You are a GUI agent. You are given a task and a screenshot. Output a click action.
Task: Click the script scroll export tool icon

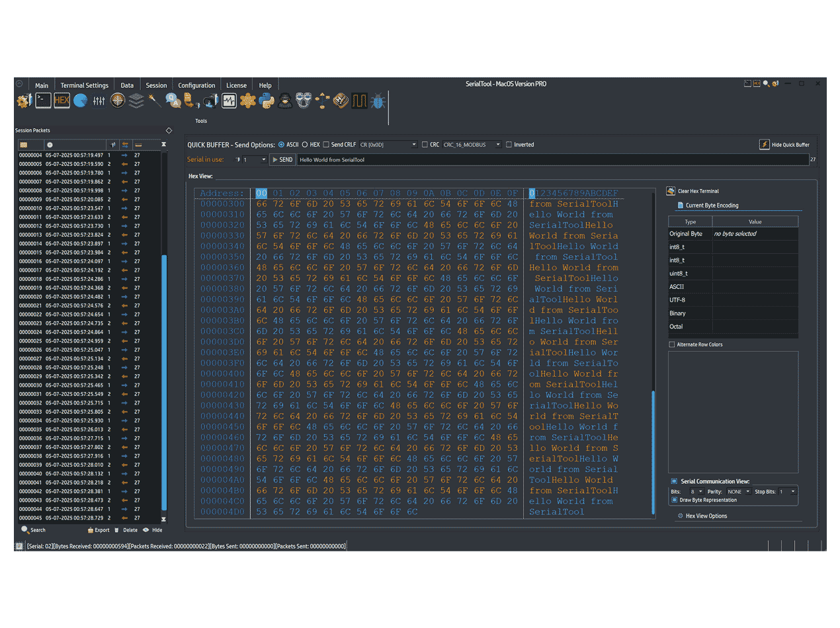(x=191, y=101)
